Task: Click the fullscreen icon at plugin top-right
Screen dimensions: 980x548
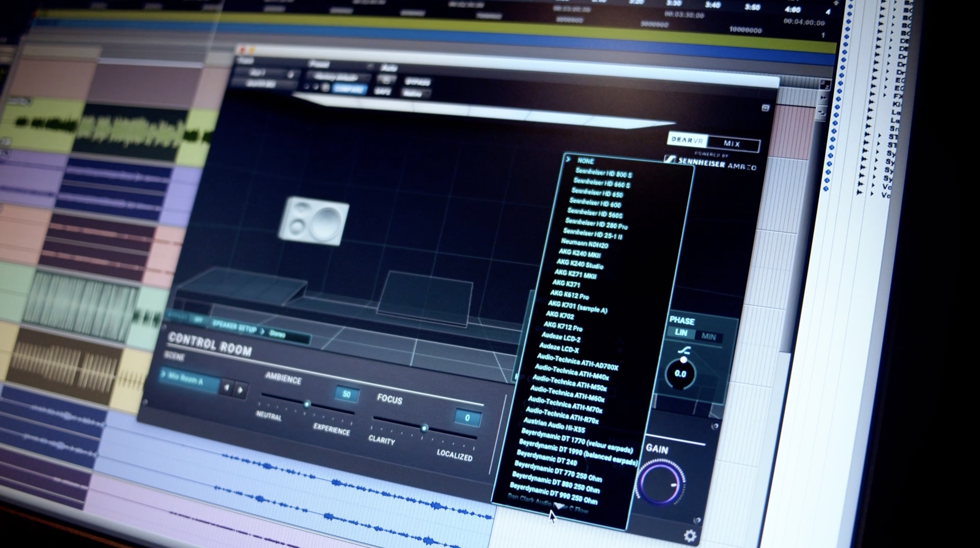Action: coord(765,108)
